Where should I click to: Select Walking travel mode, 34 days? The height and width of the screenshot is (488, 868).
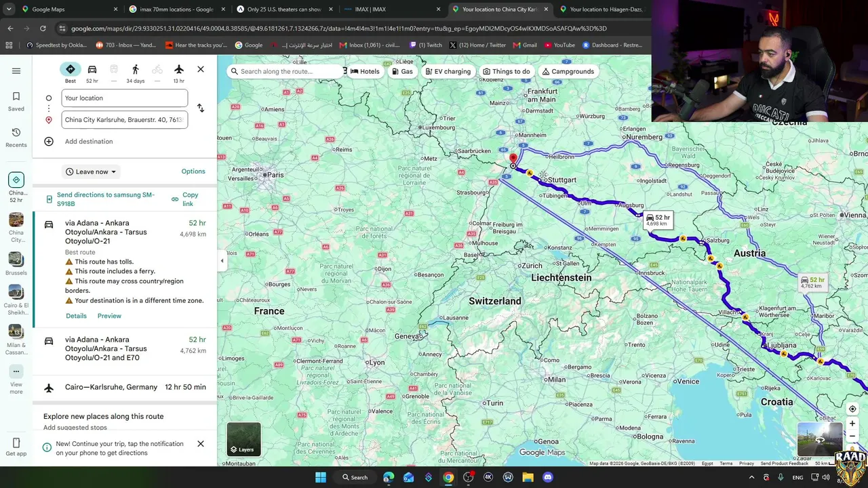click(135, 73)
